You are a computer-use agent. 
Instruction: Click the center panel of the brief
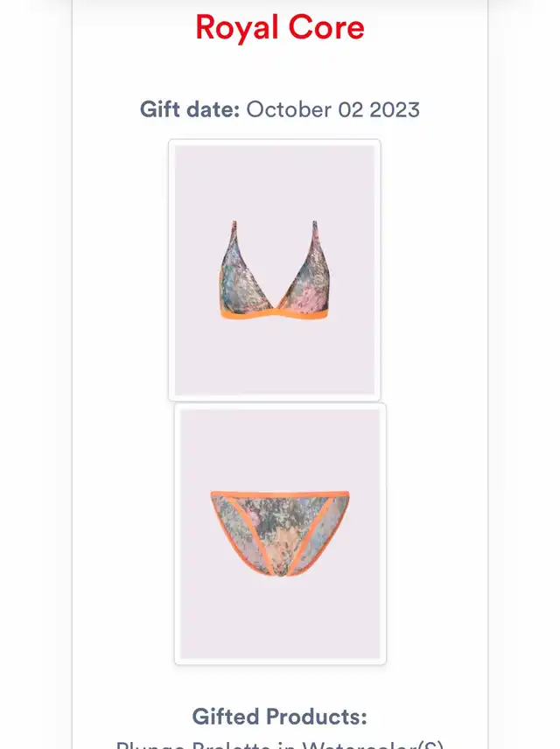point(279,533)
